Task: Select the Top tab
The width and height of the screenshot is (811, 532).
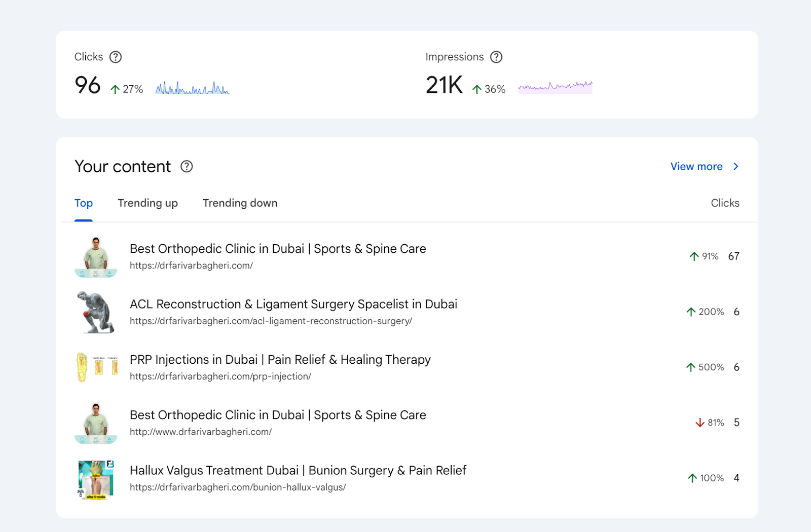Action: click(x=84, y=203)
